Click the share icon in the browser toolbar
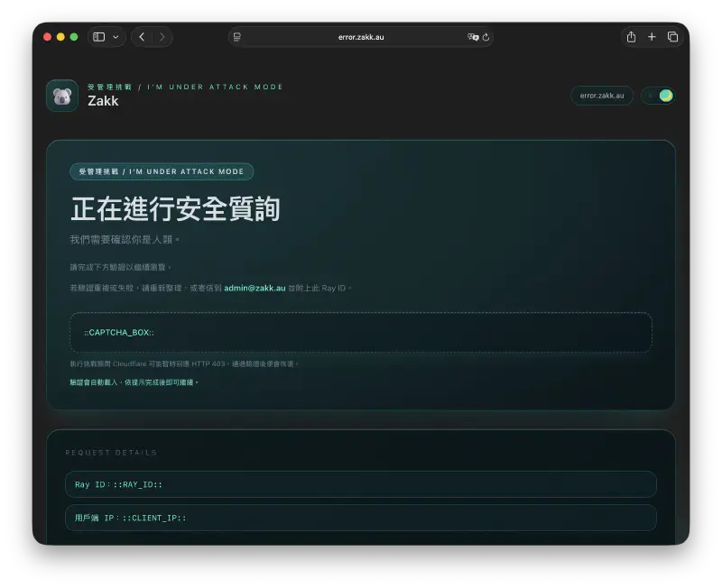The height and width of the screenshot is (588, 722). (x=632, y=37)
